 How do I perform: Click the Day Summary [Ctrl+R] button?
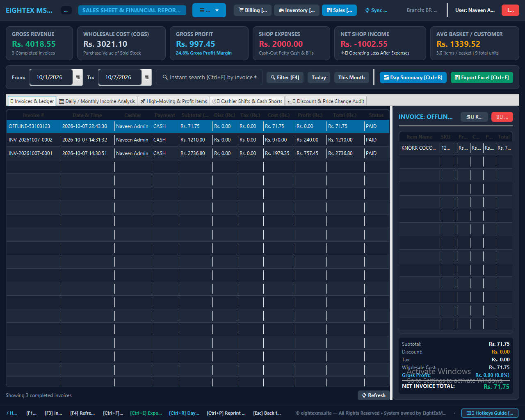pos(413,78)
